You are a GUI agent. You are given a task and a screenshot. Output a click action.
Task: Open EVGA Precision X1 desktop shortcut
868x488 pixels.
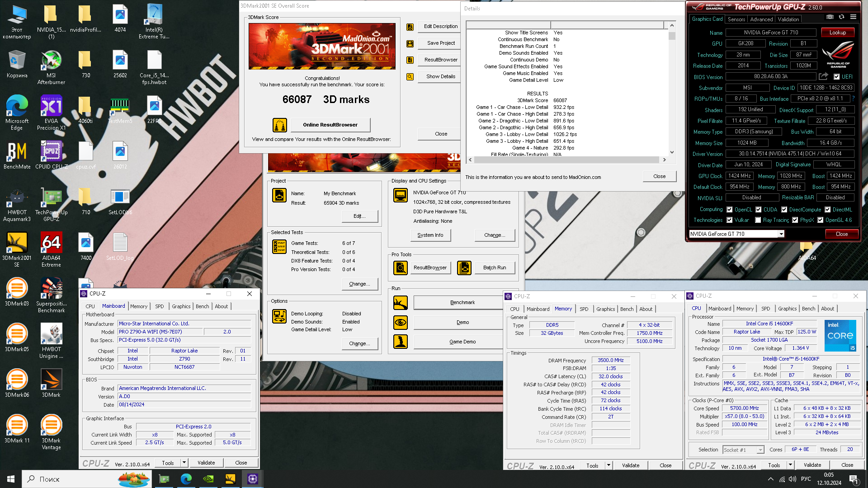pyautogui.click(x=51, y=113)
